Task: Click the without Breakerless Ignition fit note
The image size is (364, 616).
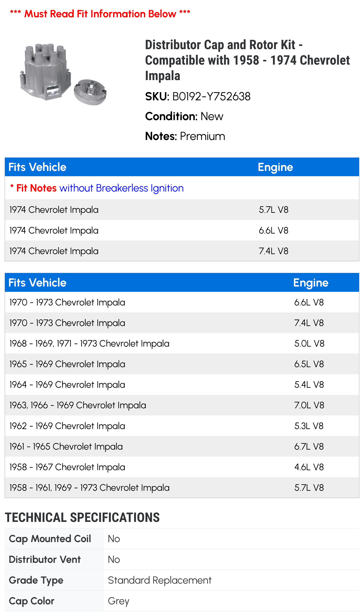Action: coord(121,188)
